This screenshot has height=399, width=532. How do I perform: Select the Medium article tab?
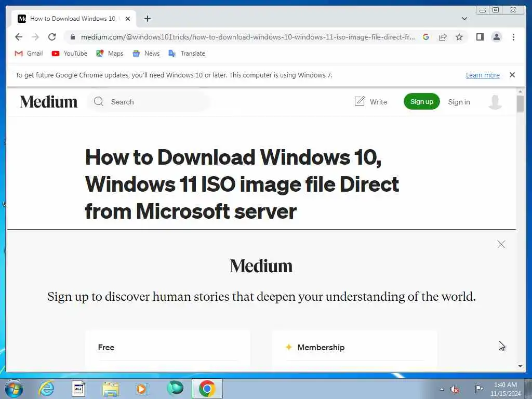pos(74,19)
